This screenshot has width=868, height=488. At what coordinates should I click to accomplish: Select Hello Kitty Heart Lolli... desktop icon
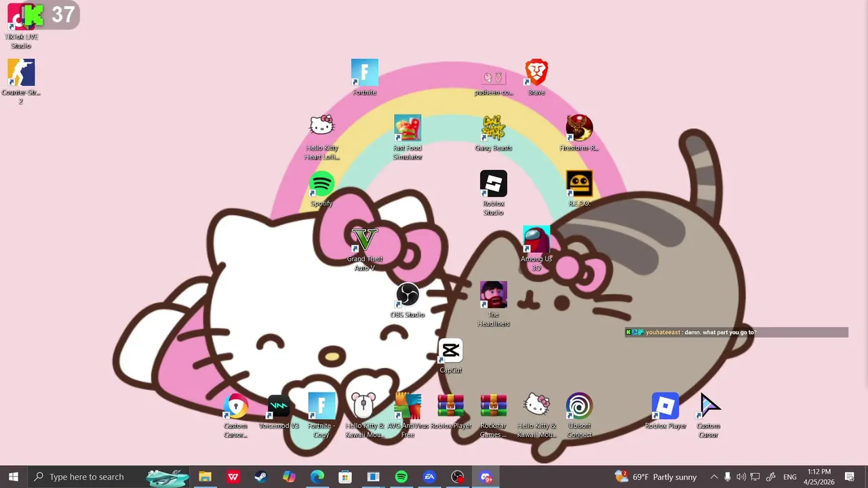click(x=322, y=138)
